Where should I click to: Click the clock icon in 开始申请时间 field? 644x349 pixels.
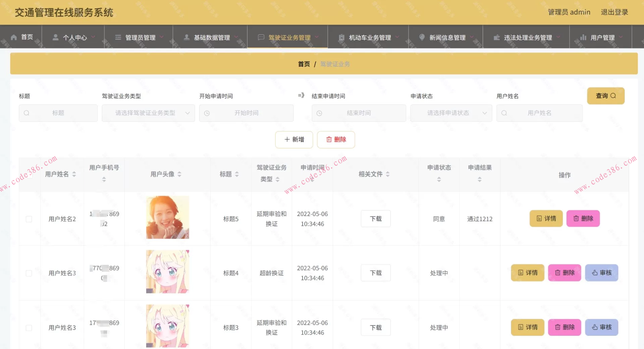tap(207, 113)
